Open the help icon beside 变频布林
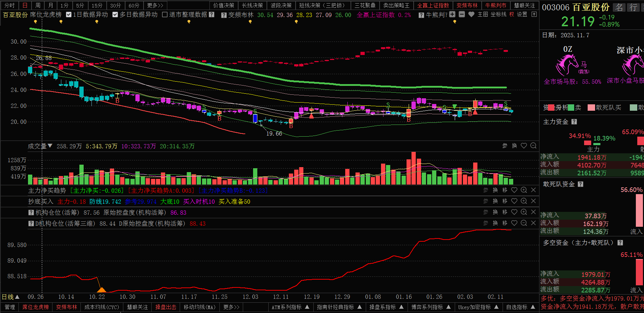 tap(224, 15)
